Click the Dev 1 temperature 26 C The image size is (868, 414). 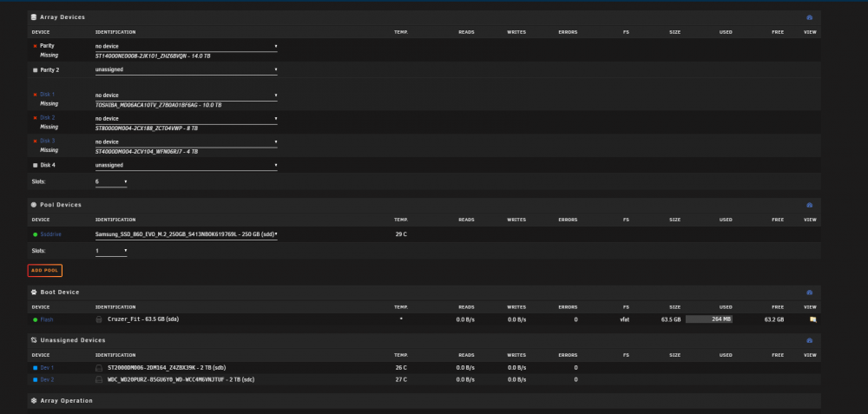[x=401, y=368]
